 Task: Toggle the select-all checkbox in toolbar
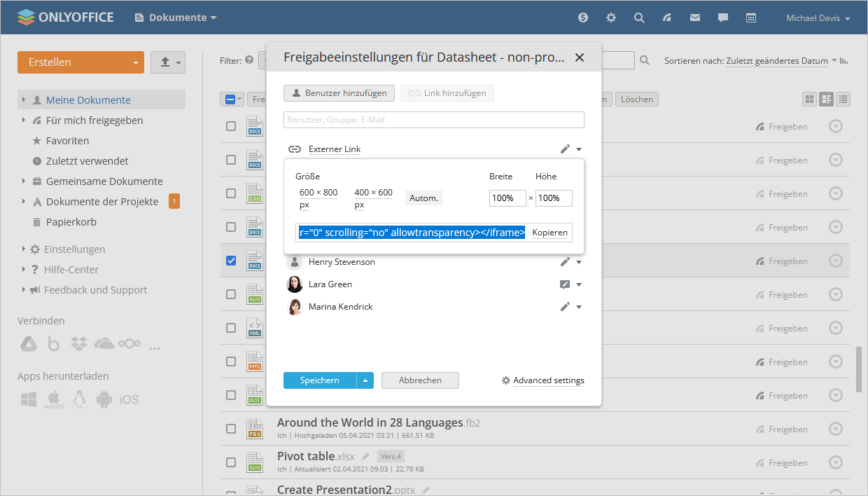[230, 99]
